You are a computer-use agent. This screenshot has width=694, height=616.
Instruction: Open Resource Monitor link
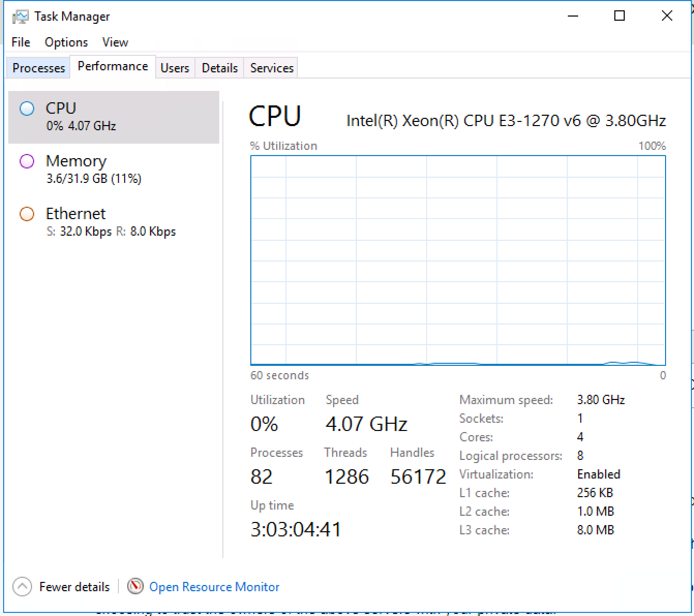(x=214, y=587)
